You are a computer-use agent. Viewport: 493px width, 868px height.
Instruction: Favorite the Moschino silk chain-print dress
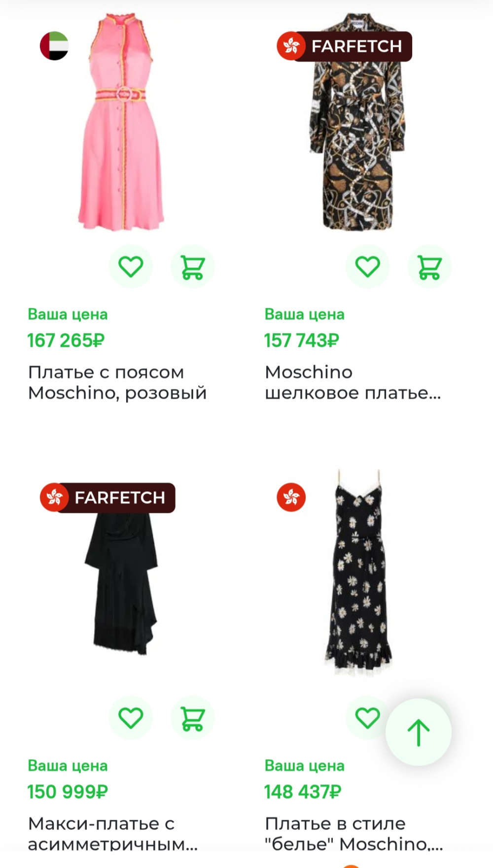tap(368, 266)
